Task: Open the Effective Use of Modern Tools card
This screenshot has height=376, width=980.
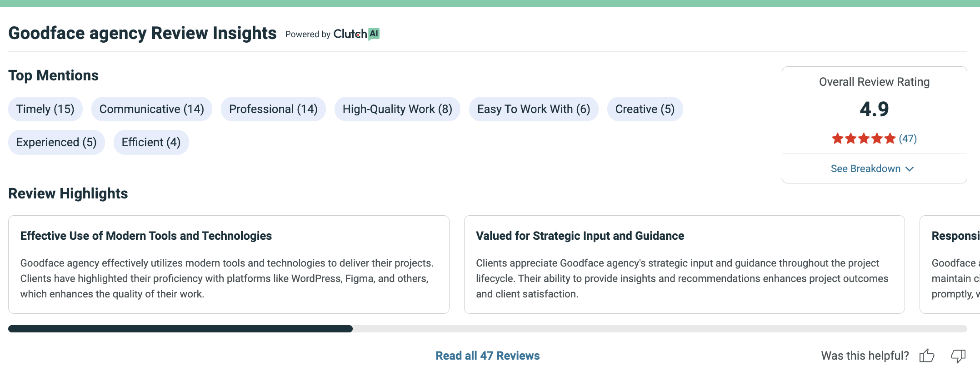Action: click(x=229, y=264)
